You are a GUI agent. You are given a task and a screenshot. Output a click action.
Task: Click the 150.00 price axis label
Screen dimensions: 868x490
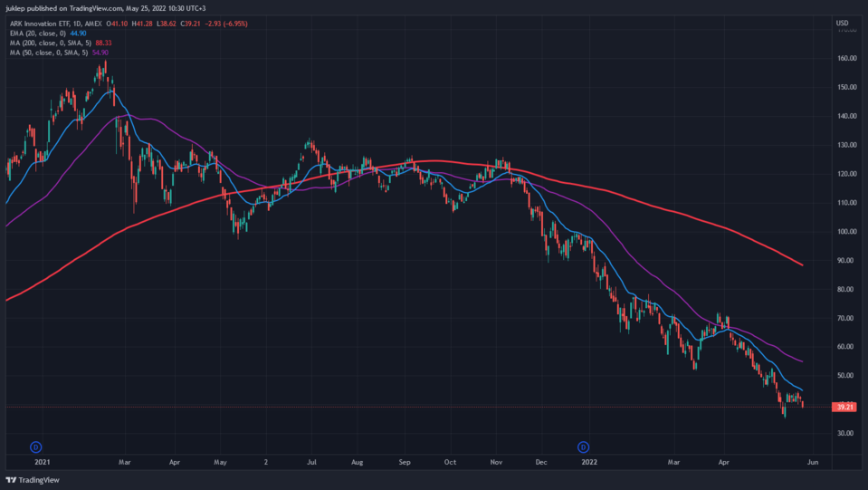click(847, 88)
